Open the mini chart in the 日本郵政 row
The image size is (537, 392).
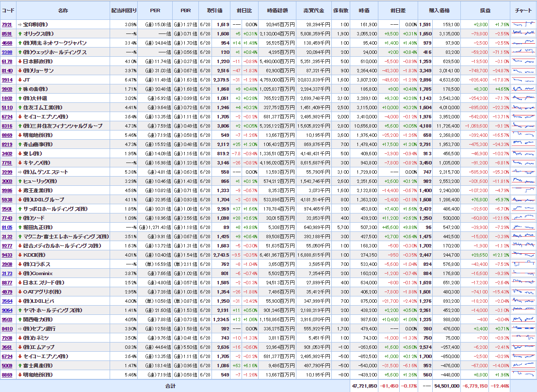[x=524, y=61]
